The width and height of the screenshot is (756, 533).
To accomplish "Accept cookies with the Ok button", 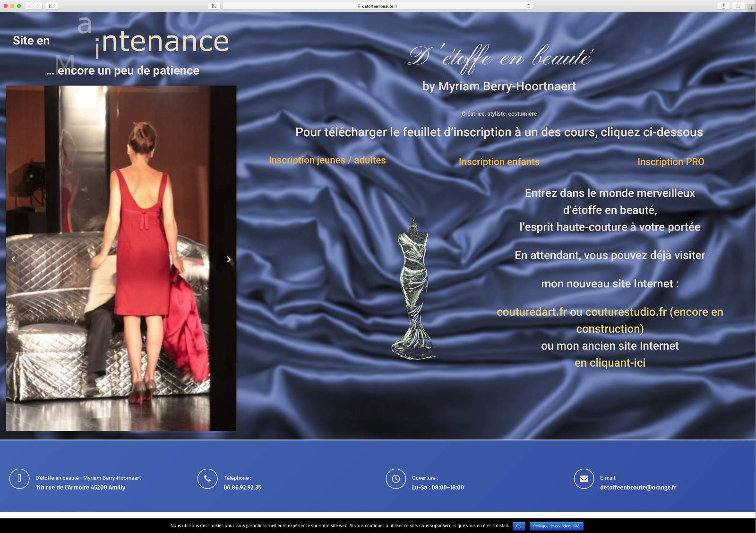I will pos(518,526).
